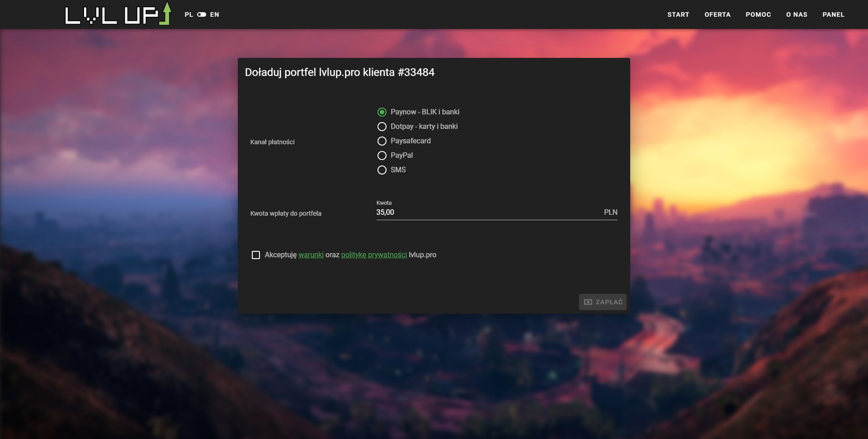The height and width of the screenshot is (439, 868).
Task: Choose Dotpay - karty i banki payment
Action: click(x=382, y=127)
